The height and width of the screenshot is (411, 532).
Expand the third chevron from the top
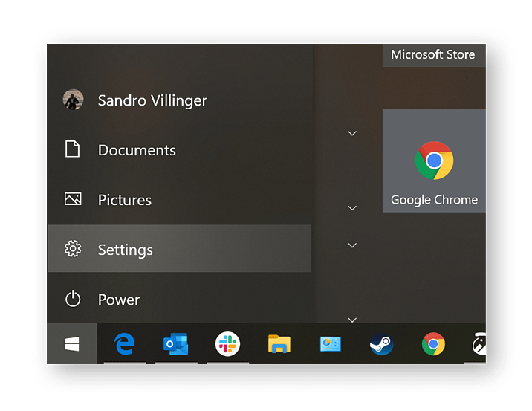(x=352, y=245)
